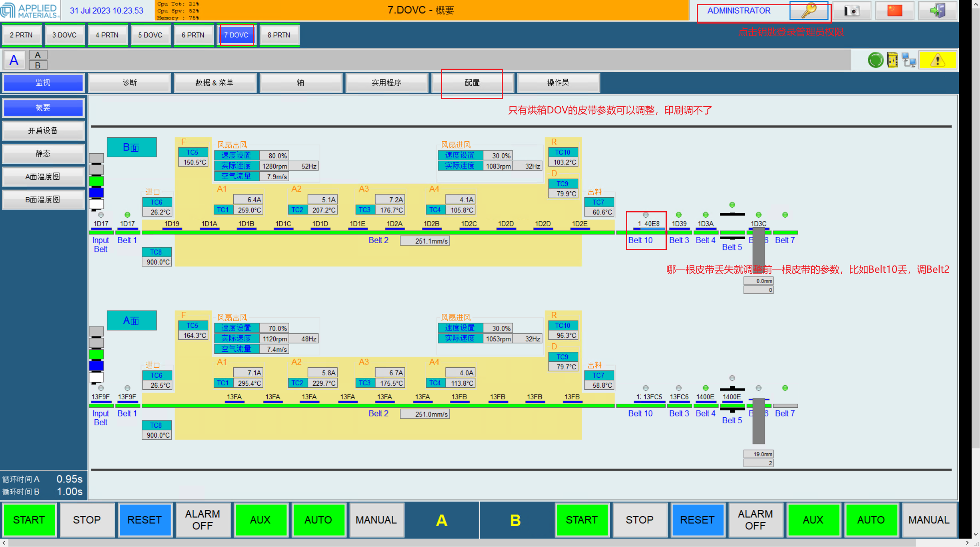Click the exit door logout icon
Viewport: 980px width, 547px height.
pyautogui.click(x=937, y=10)
